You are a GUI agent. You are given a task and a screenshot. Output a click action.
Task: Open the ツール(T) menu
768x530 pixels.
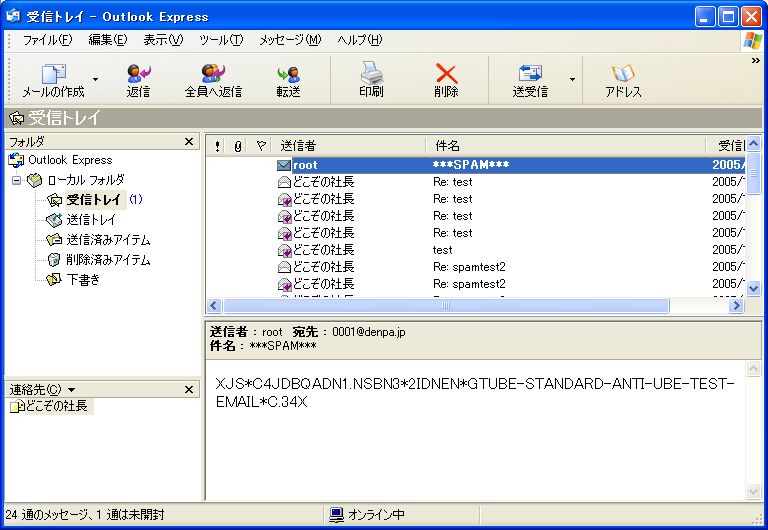click(221, 40)
